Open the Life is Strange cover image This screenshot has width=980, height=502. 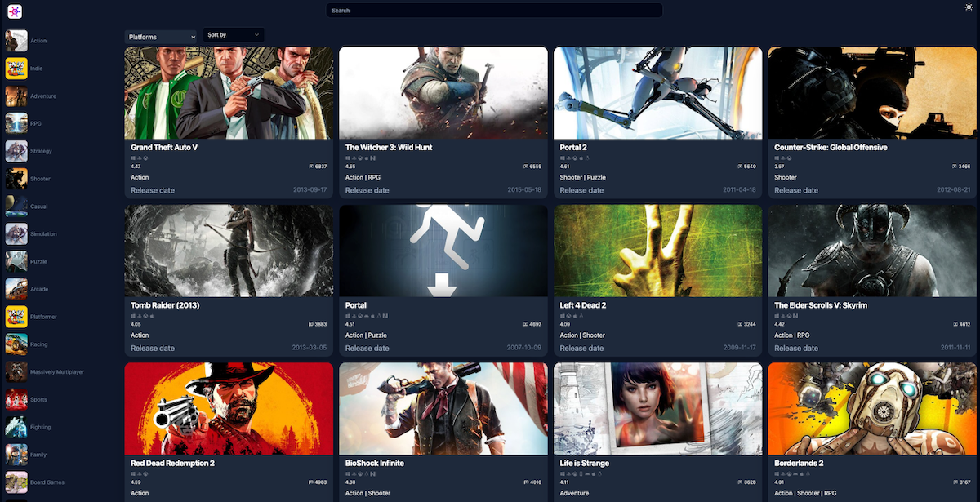tap(657, 408)
